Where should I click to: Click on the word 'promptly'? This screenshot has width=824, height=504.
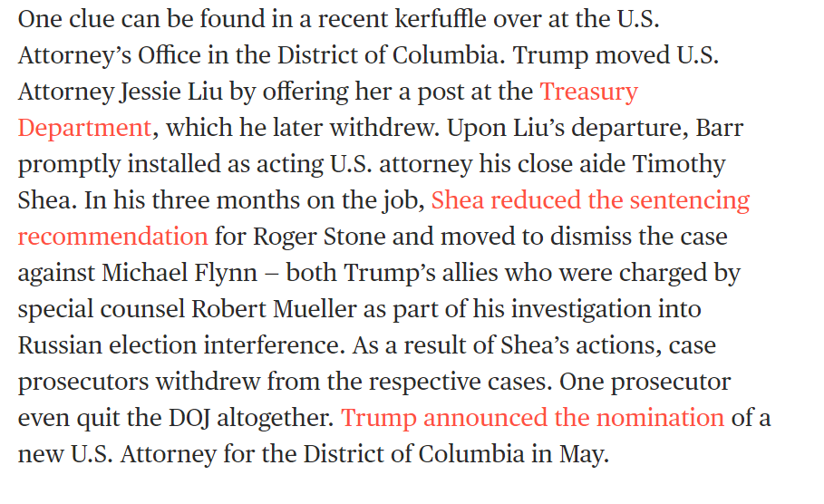tap(70, 164)
